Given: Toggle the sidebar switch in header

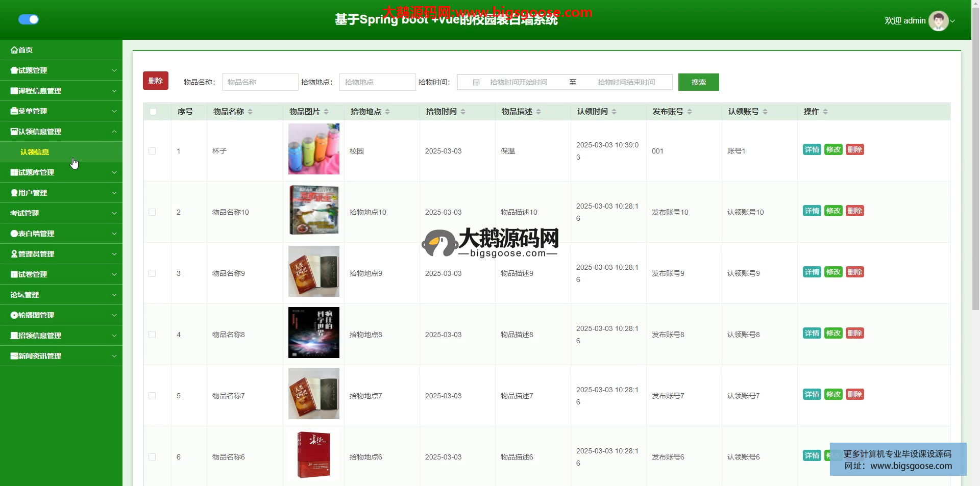Looking at the screenshot, I should pyautogui.click(x=29, y=19).
